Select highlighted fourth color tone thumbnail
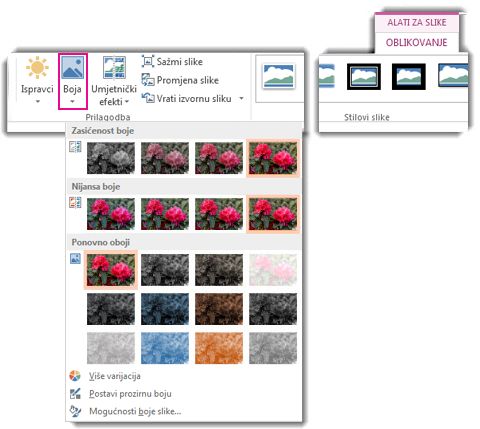The image size is (480, 429). point(273,214)
